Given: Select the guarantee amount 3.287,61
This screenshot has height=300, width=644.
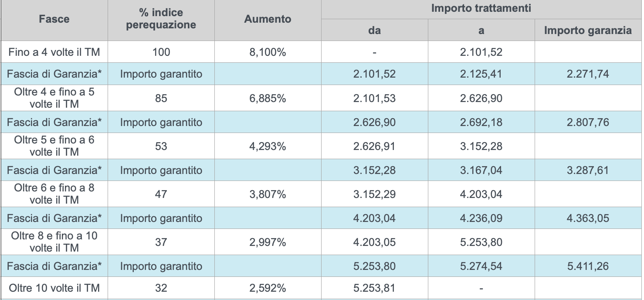Looking at the screenshot, I should (588, 170).
